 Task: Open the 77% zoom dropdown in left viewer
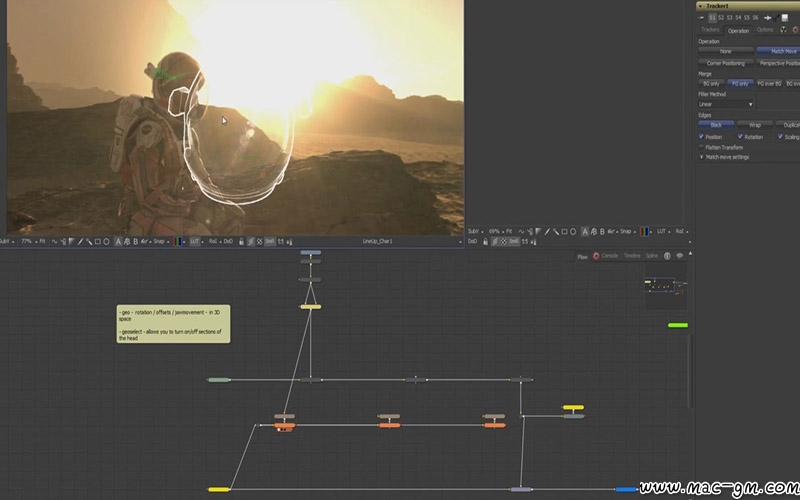click(x=30, y=241)
